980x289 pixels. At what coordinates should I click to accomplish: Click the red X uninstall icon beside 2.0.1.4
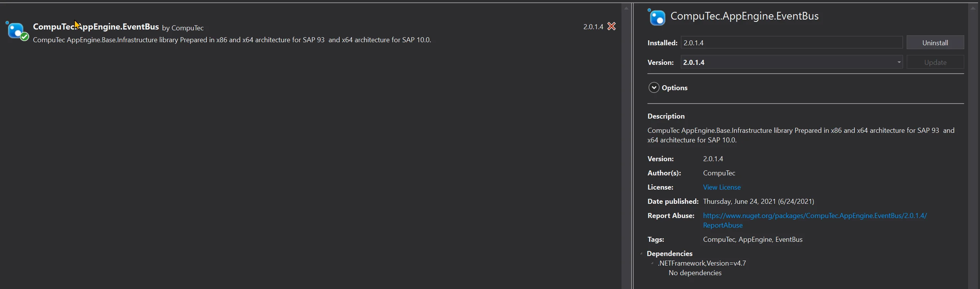point(612,26)
